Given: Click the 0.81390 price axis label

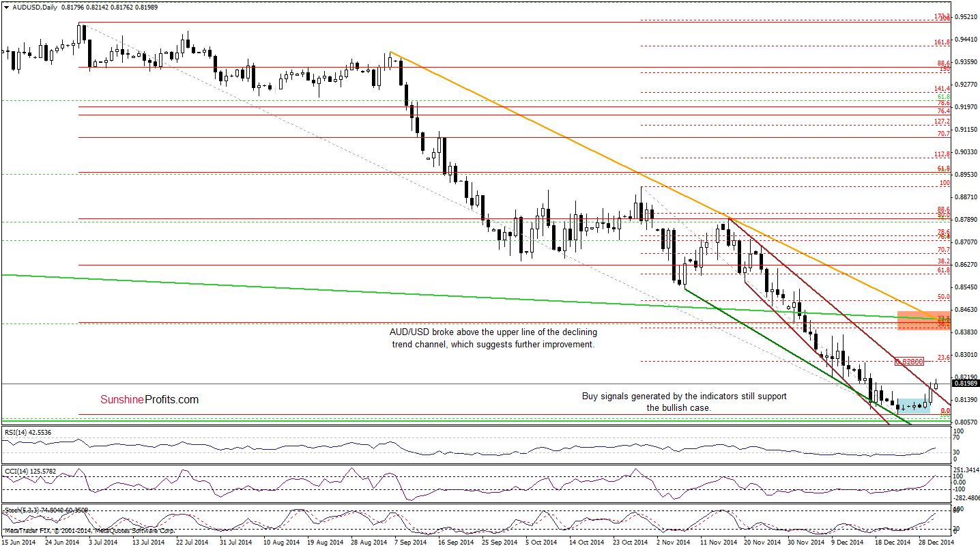Looking at the screenshot, I should 966,399.
